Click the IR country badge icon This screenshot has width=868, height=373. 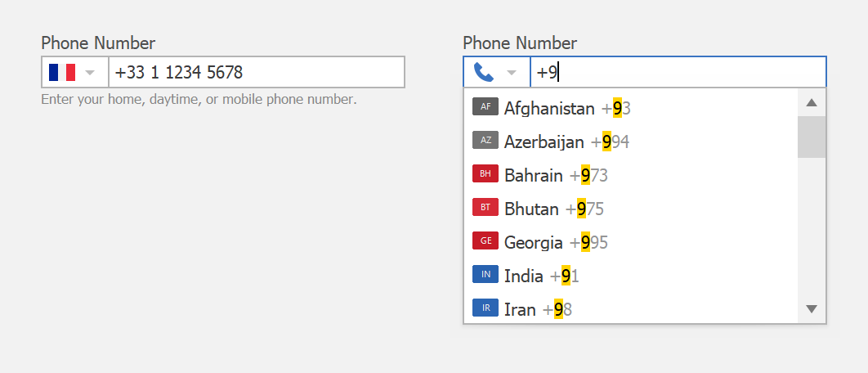coord(485,307)
